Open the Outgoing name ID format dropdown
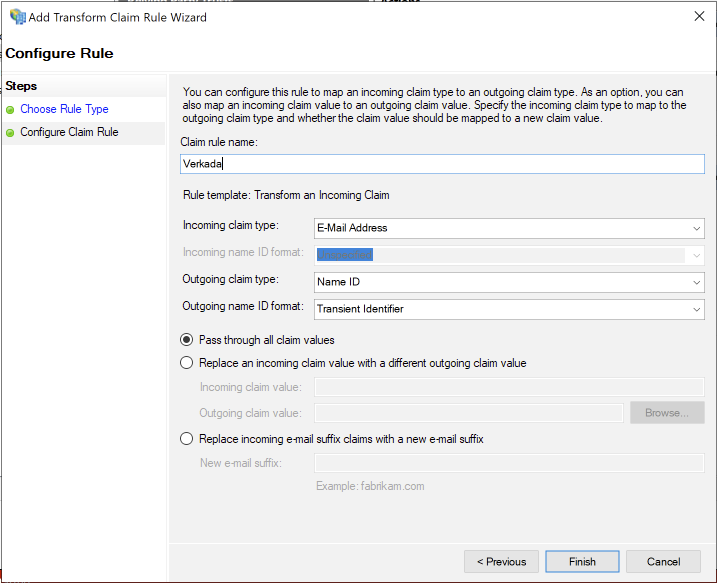Image resolution: width=717 pixels, height=583 pixels. 509,310
